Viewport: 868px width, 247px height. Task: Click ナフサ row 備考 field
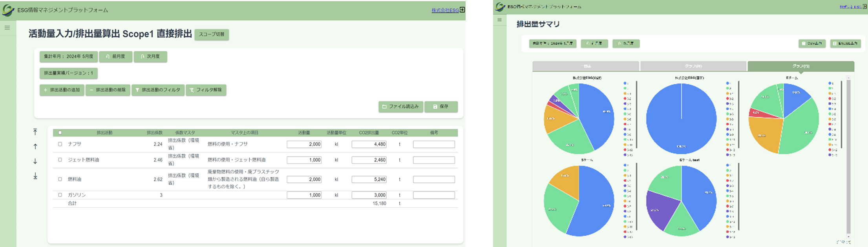click(434, 144)
